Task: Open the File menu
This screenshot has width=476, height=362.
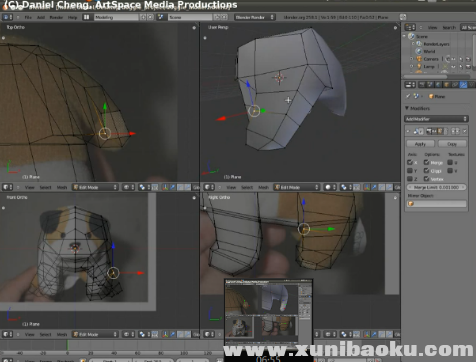Action: coord(28,17)
